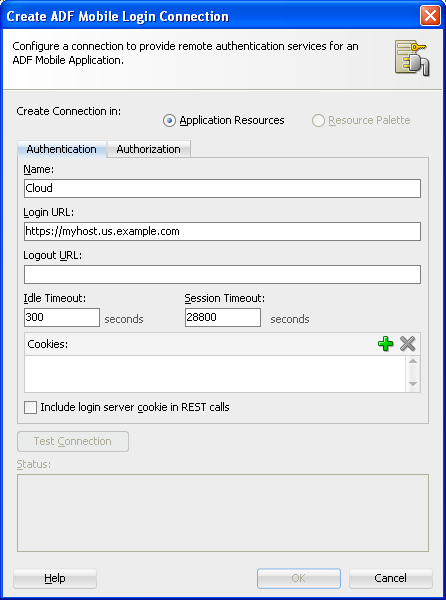446x600 pixels.
Task: Click inside the empty Cookies list area
Action: 215,373
